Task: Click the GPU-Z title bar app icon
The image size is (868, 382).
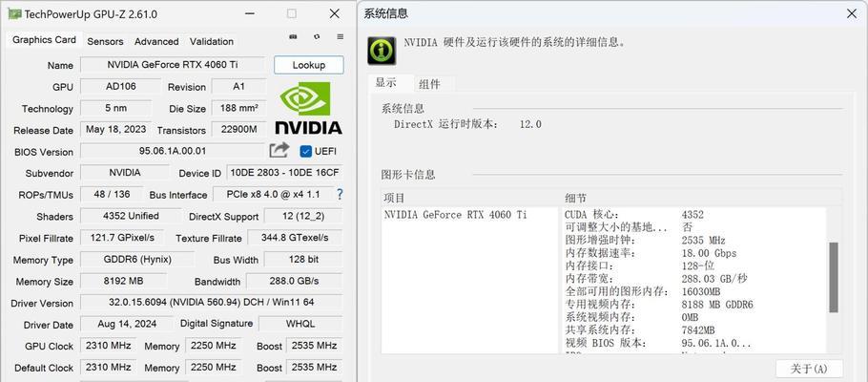Action: [14, 14]
